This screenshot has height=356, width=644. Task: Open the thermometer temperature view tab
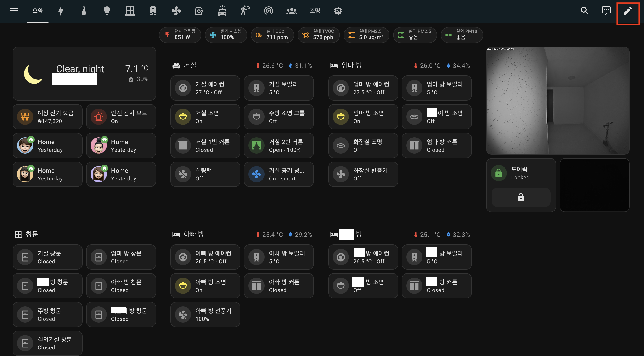(x=84, y=11)
